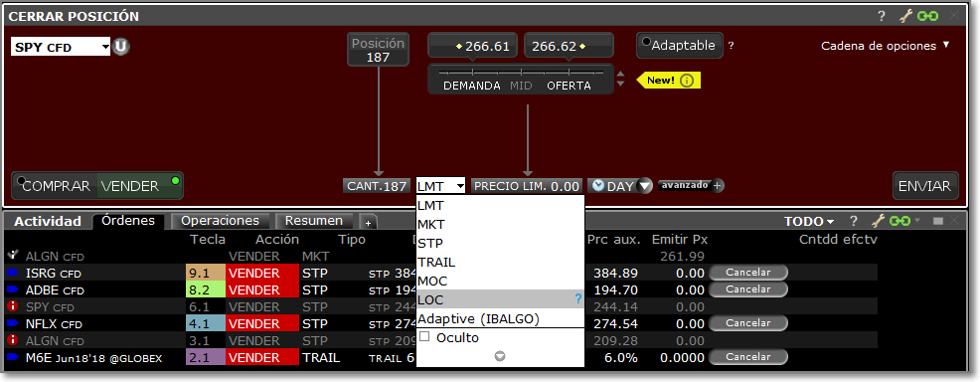Click blue flag icon on ISRG CFD row
The height and width of the screenshot is (382, 980).
pyautogui.click(x=13, y=274)
